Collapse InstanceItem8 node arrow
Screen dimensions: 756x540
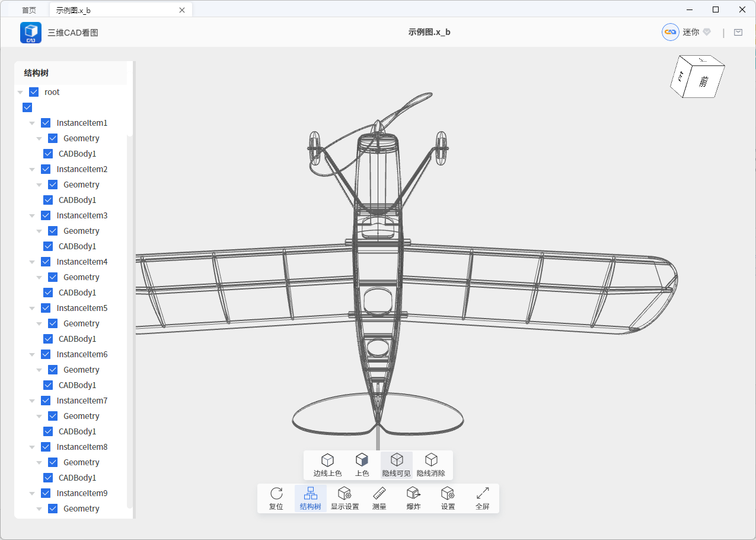[33, 447]
